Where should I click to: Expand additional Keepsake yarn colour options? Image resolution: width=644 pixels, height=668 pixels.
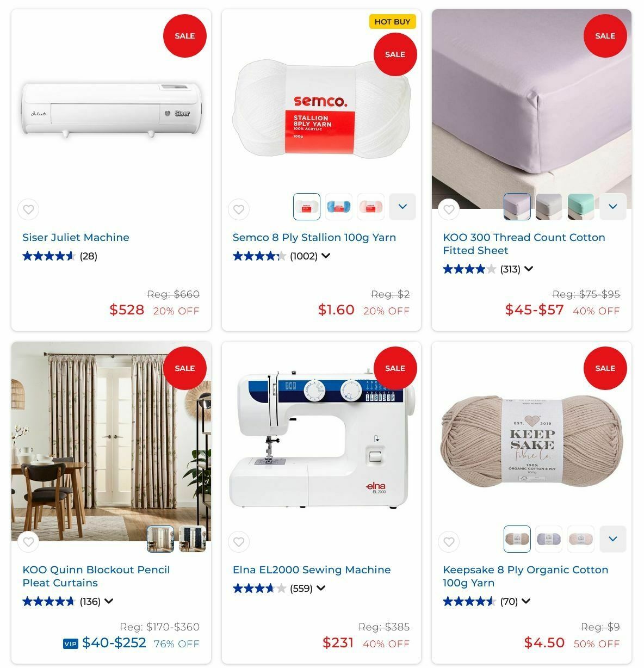pyautogui.click(x=613, y=539)
